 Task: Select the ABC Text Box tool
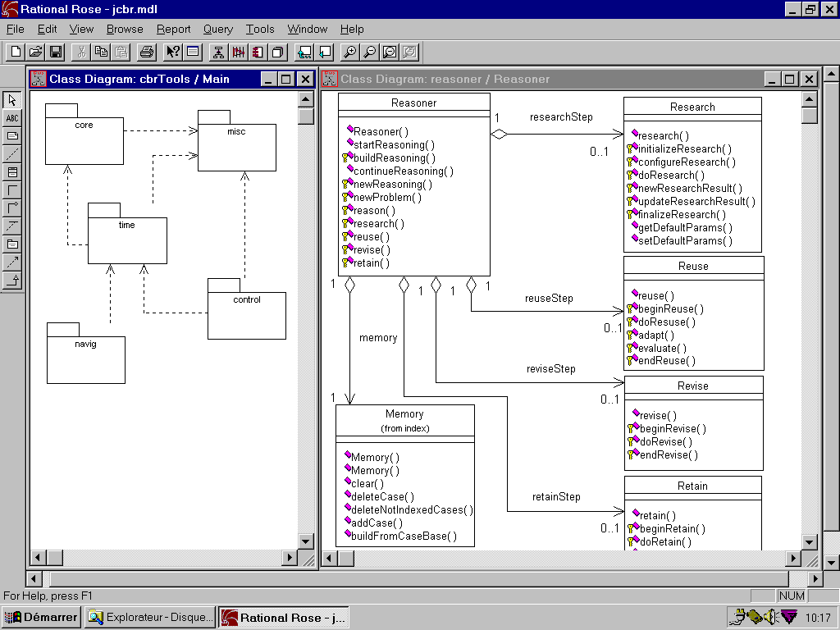coord(12,118)
